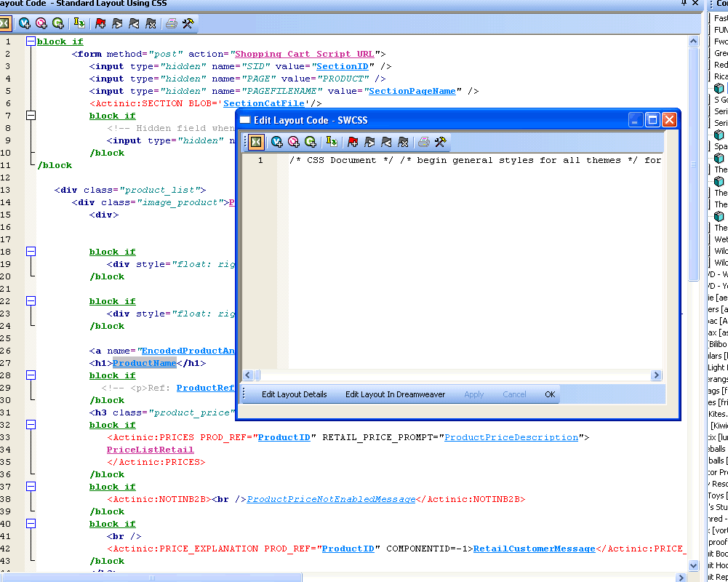Collapse the block if at line 1
Viewport: 728px width, 582px height.
[31, 41]
